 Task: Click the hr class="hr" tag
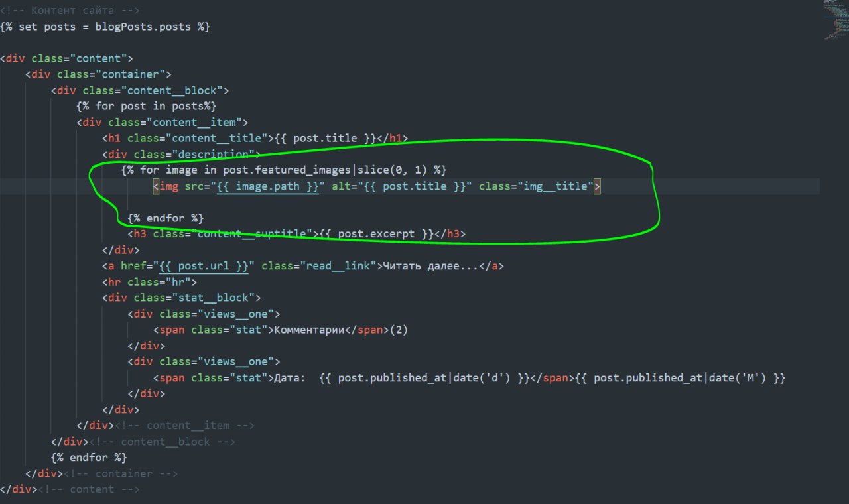pyautogui.click(x=149, y=282)
